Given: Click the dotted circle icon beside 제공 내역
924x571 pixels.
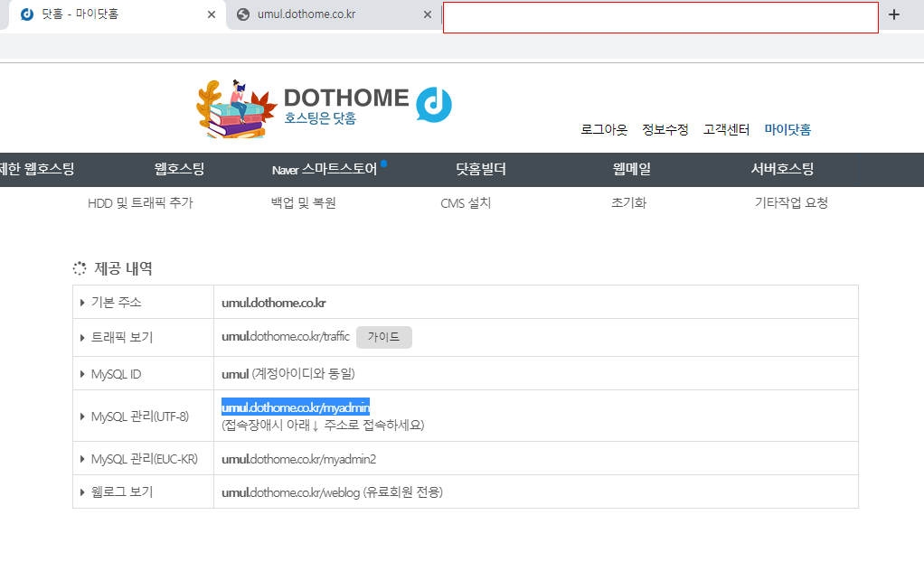Looking at the screenshot, I should coord(80,268).
